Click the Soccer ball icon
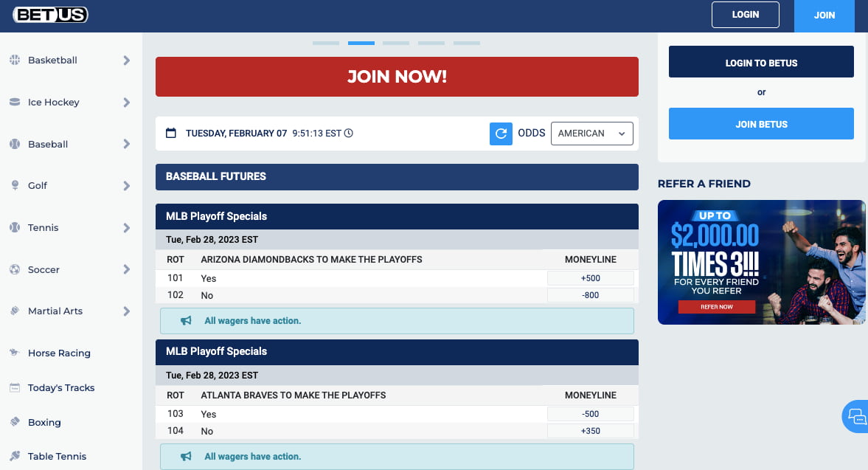Viewport: 868px width, 470px height. [x=15, y=269]
